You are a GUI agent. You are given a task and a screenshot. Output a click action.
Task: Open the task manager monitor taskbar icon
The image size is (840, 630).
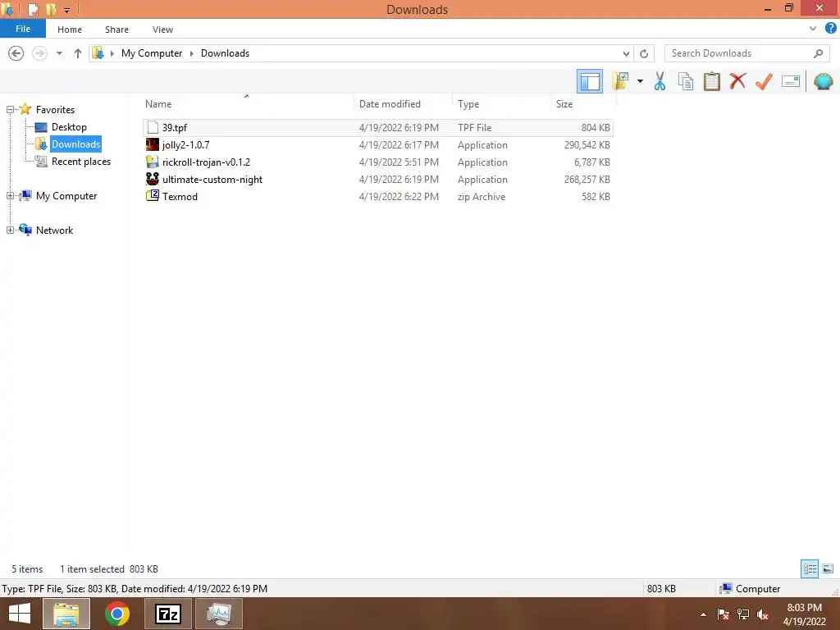pos(218,614)
